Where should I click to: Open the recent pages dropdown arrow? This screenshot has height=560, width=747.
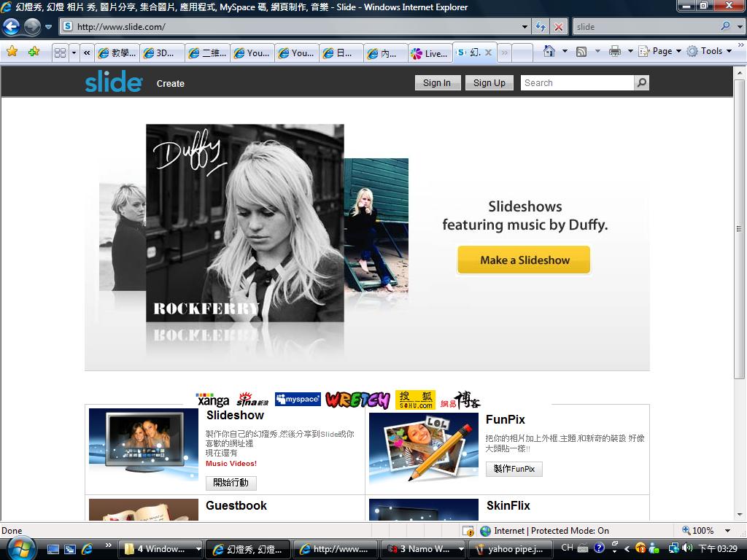coord(48,27)
